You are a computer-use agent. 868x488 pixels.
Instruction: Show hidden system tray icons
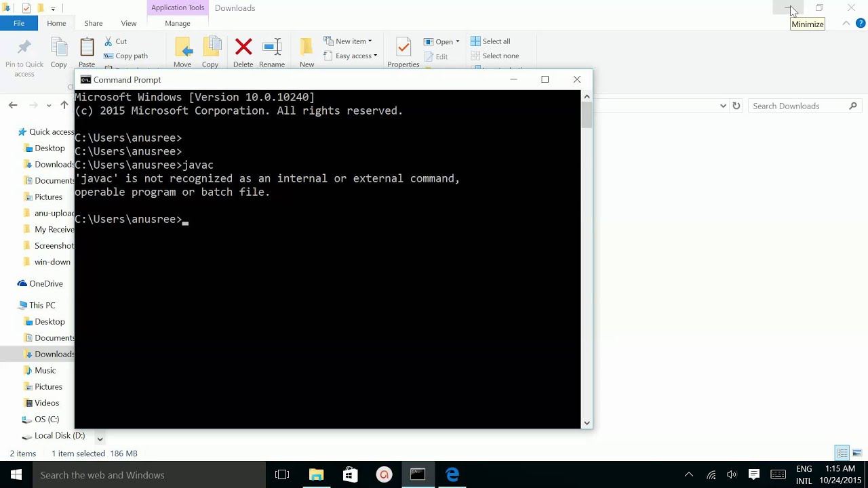[689, 474]
